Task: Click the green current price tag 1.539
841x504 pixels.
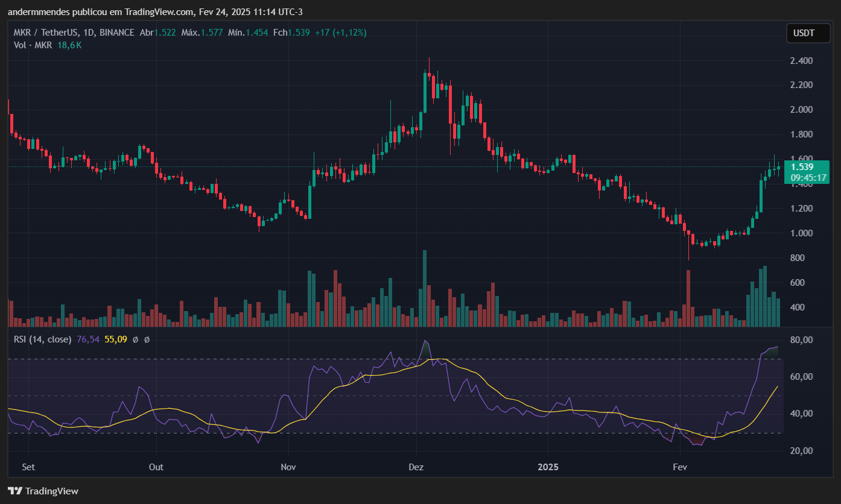Action: coord(802,167)
